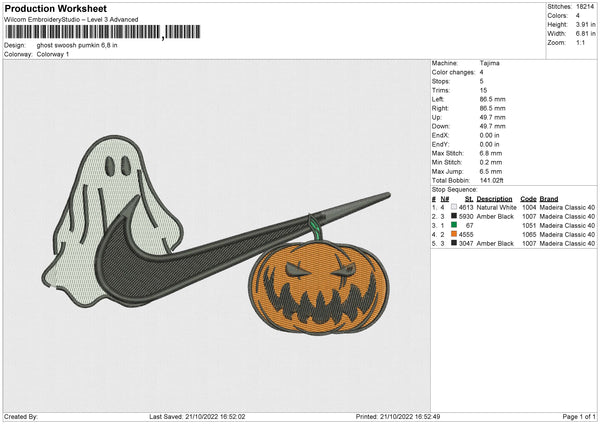Click the barcode under the worksheet title
The height and width of the screenshot is (424, 600).
tap(103, 32)
